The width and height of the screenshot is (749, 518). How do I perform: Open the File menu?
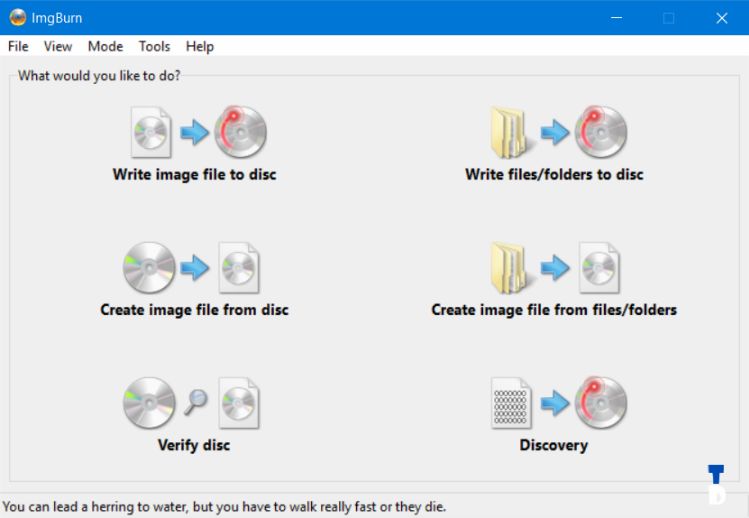point(18,46)
